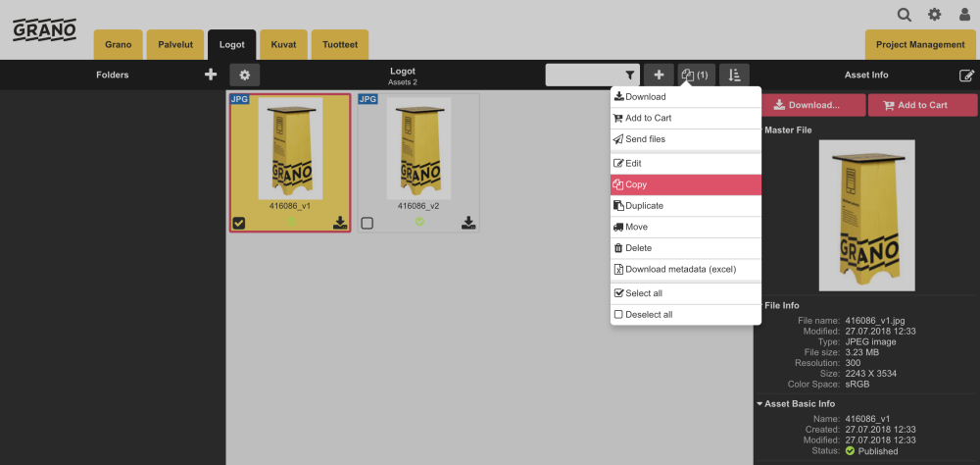Click JPG badge on 416086_v1

(x=240, y=99)
